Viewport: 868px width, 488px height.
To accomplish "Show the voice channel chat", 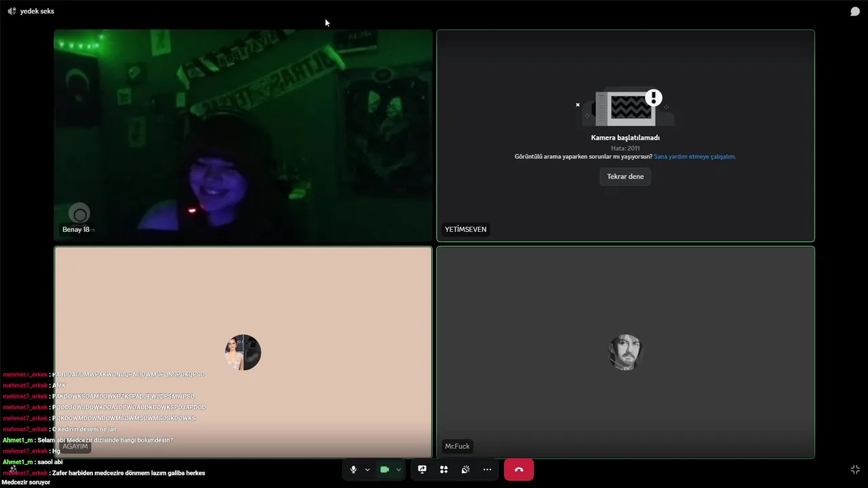I will (855, 12).
